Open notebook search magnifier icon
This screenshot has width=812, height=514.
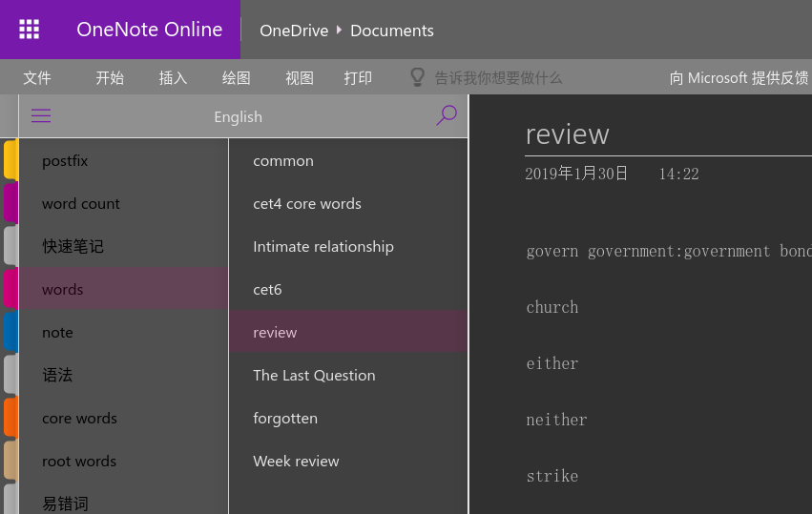(x=447, y=115)
